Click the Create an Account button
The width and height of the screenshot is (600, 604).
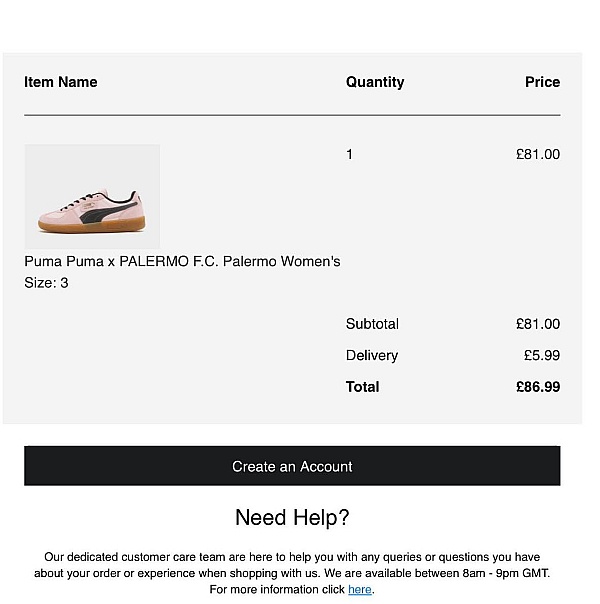pos(292,466)
